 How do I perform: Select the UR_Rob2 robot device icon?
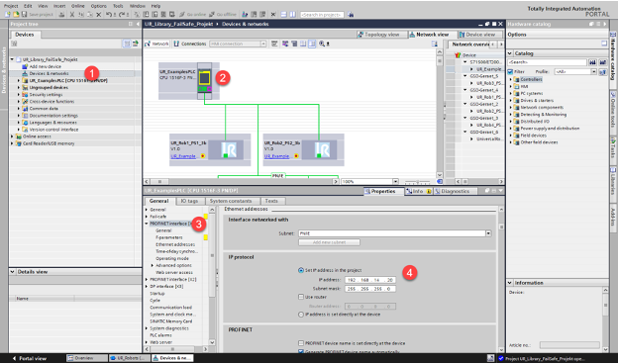tap(322, 150)
